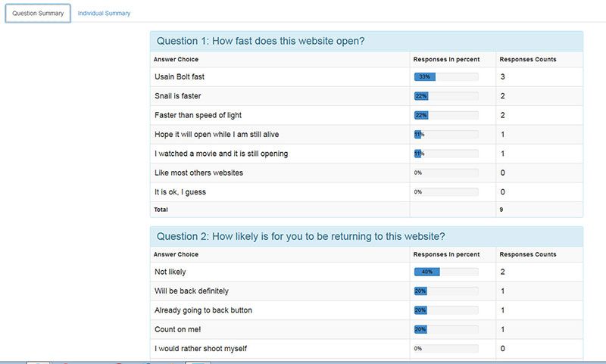Select the "Not likely" answer choice
Viewport: 606px width, 364px height.
pos(170,272)
